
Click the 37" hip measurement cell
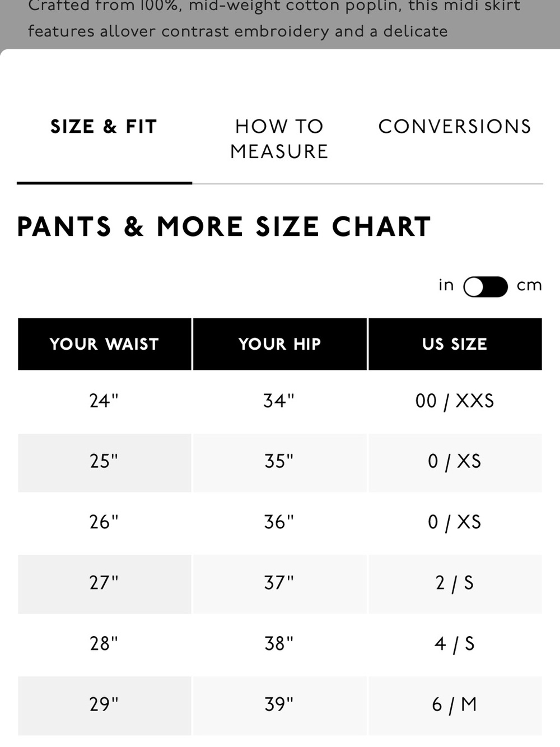pyautogui.click(x=280, y=583)
